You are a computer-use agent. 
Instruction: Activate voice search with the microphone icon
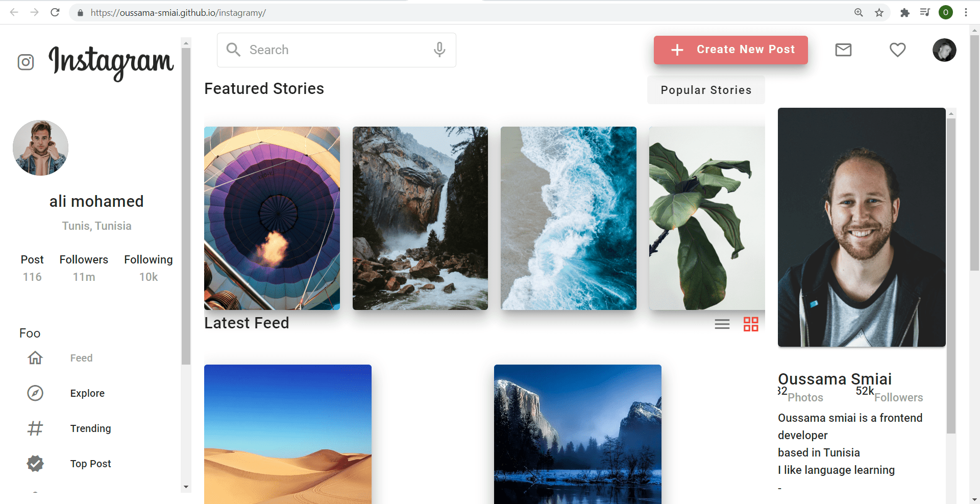pyautogui.click(x=439, y=50)
